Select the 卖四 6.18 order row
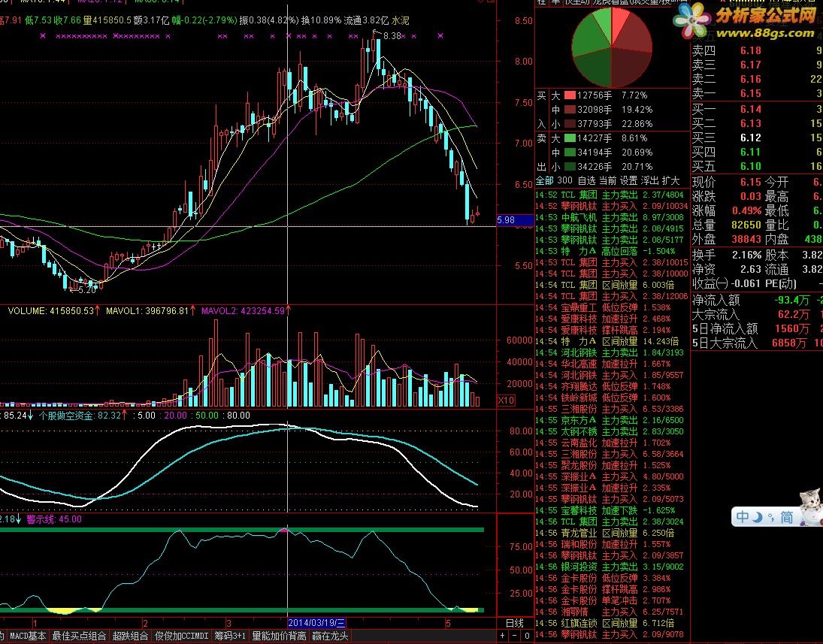This screenshot has height=644, width=823. (757, 50)
